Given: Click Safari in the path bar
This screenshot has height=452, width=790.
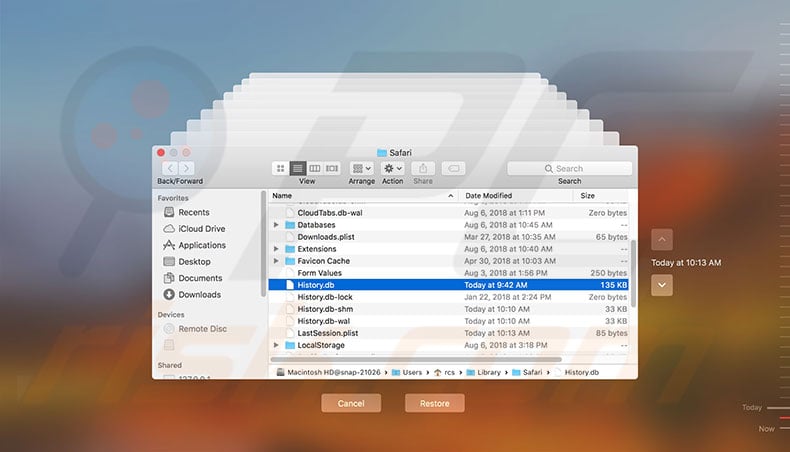Looking at the screenshot, I should (x=527, y=372).
